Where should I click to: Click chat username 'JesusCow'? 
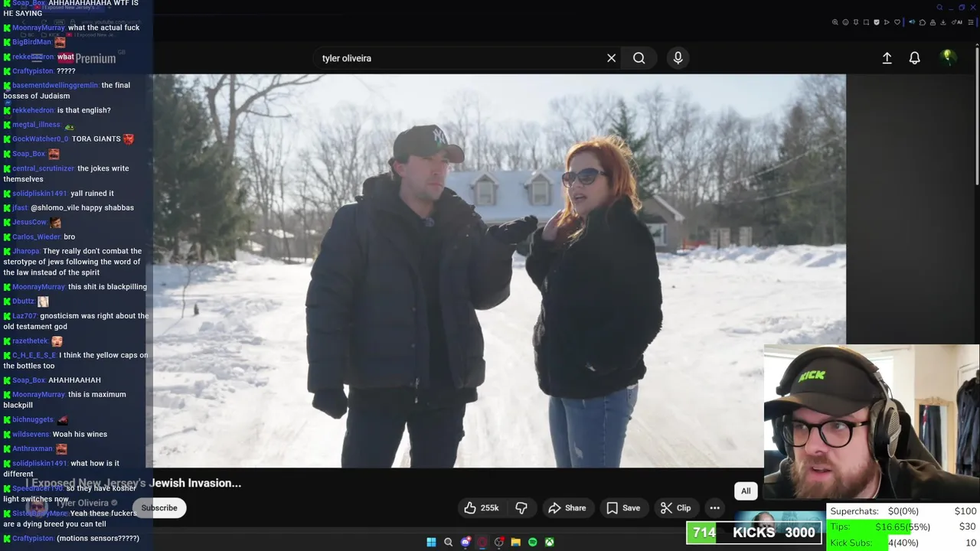coord(29,223)
